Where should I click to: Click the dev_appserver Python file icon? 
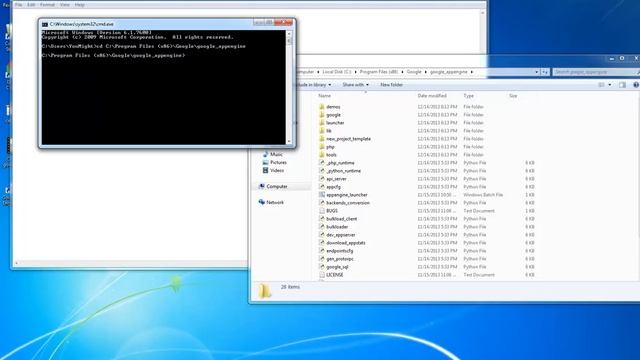point(322,235)
